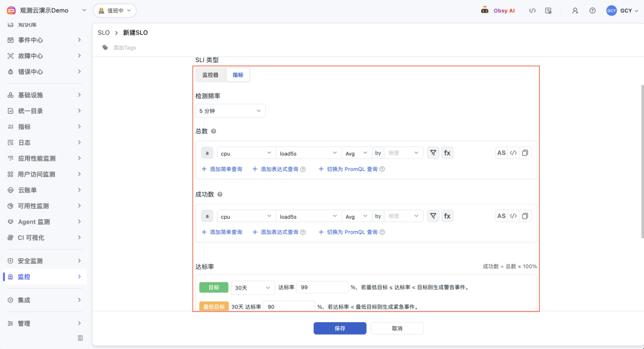Open the code icon in top bar
Image resolution: width=644 pixels, height=349 pixels.
coord(532,11)
